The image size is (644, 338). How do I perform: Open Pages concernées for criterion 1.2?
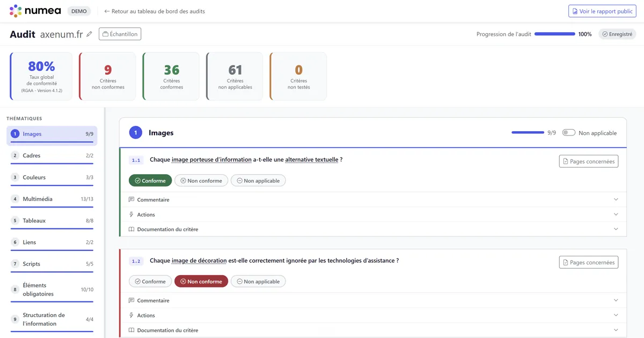click(589, 262)
